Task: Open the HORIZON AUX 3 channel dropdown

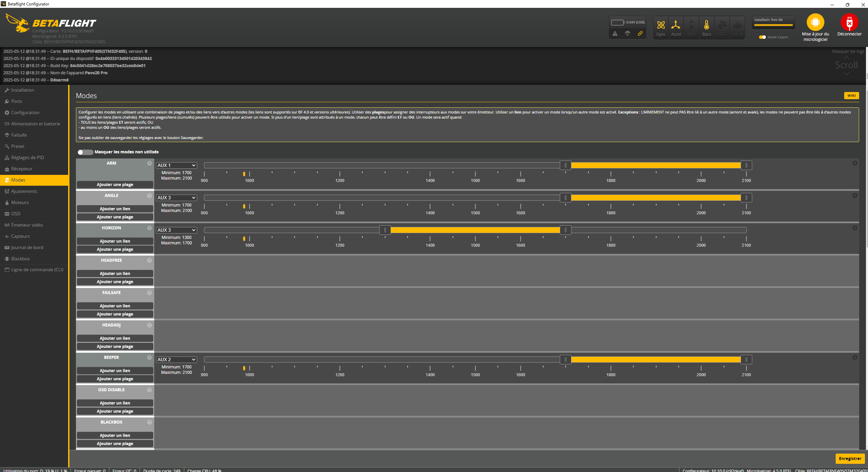Action: (176, 230)
